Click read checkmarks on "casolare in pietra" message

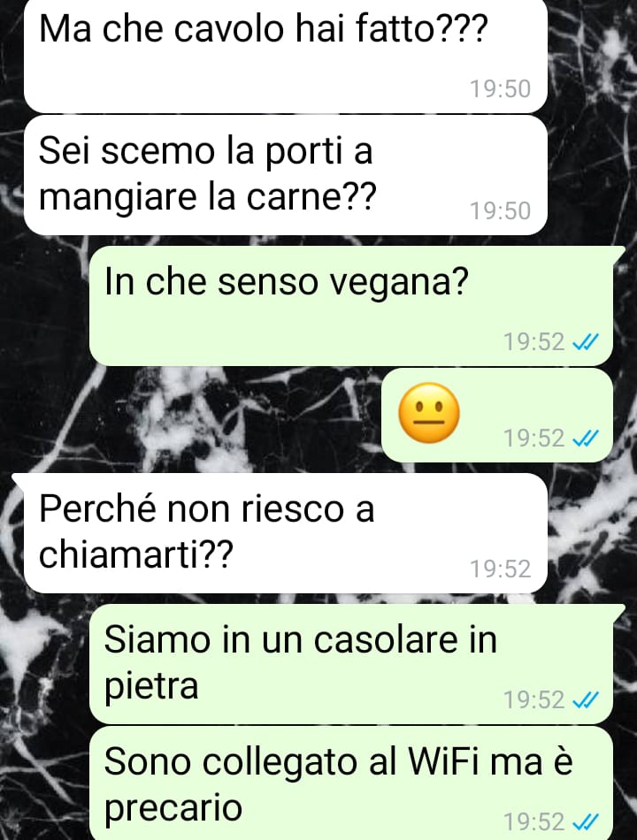click(x=586, y=699)
